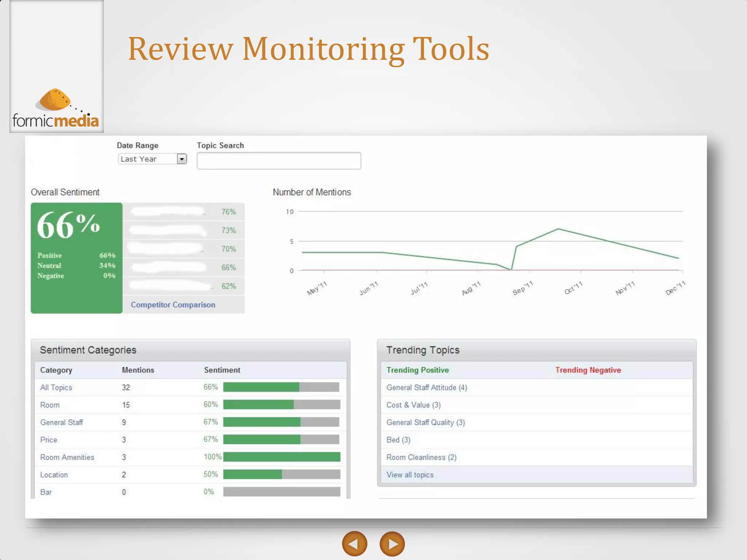Click the General Staff category
747x560 pixels.
pyautogui.click(x=62, y=422)
